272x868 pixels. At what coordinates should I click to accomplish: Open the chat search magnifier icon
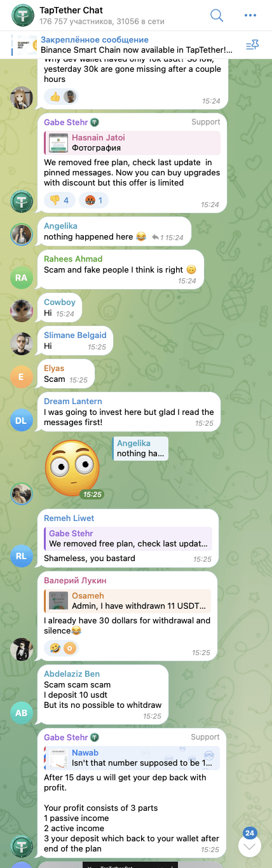coord(217,15)
